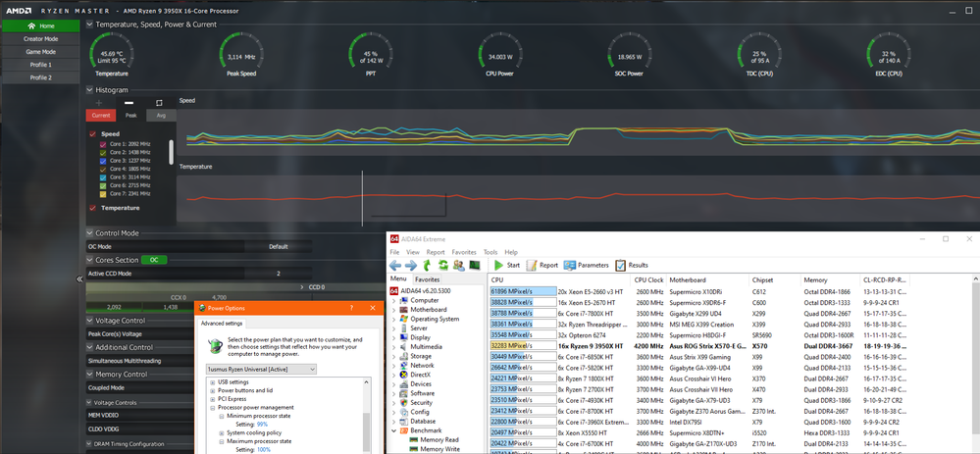Start the AIDA64 benchmark with green play icon
Screen dimensions: 980x454
point(499,265)
